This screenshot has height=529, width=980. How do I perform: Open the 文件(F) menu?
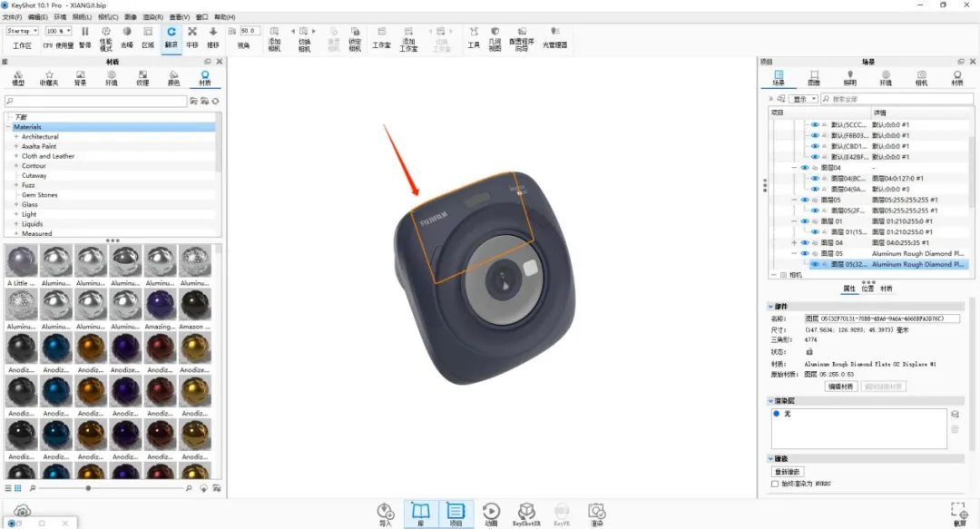click(12, 17)
